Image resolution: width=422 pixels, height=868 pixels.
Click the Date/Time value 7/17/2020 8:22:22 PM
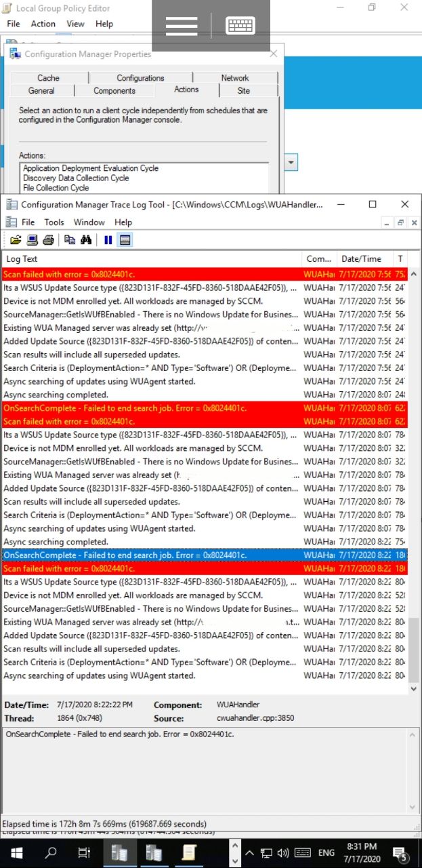click(95, 705)
